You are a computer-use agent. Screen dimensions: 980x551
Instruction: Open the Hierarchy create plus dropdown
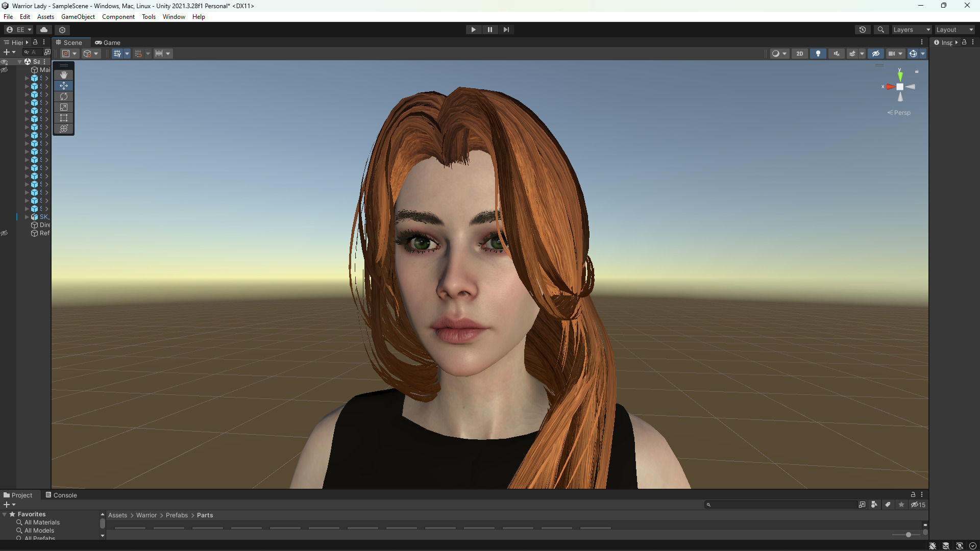[x=10, y=52]
